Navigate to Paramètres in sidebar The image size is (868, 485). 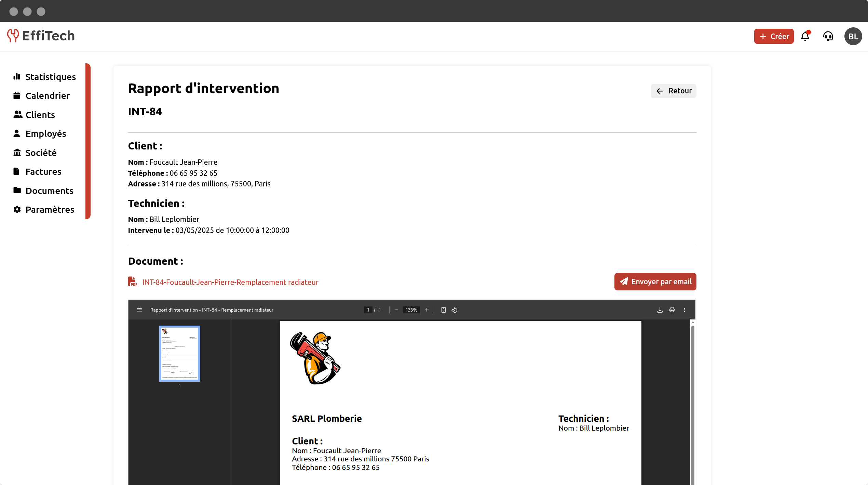(x=50, y=210)
